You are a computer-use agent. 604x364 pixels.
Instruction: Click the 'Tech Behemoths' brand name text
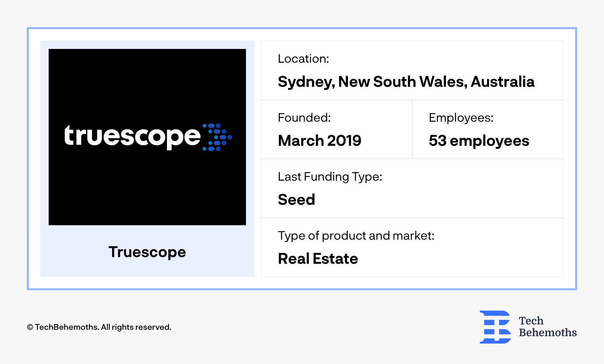pyautogui.click(x=548, y=327)
